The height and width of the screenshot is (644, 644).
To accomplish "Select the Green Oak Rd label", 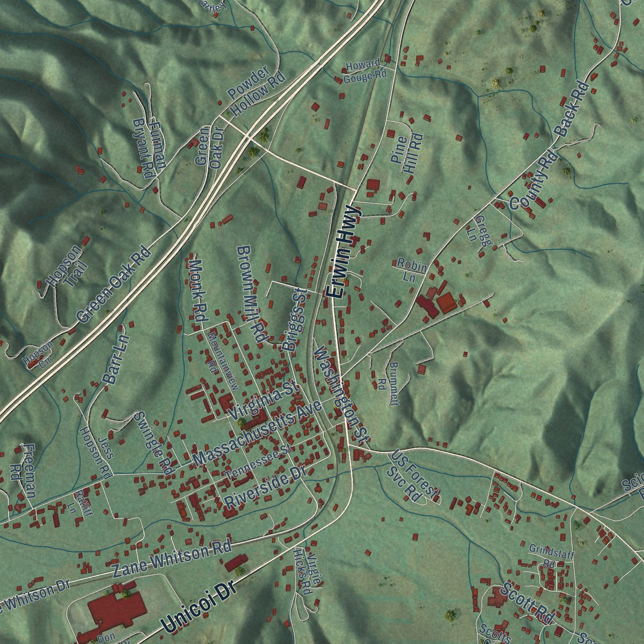I will pyautogui.click(x=113, y=284).
